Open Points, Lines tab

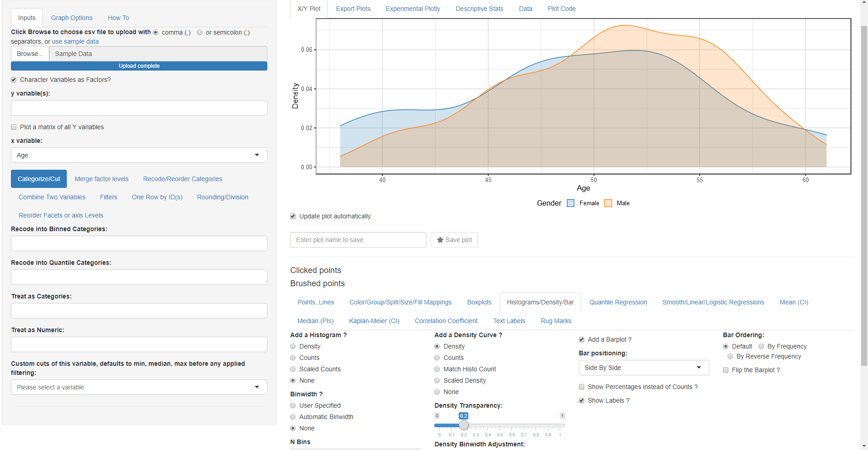(x=316, y=302)
